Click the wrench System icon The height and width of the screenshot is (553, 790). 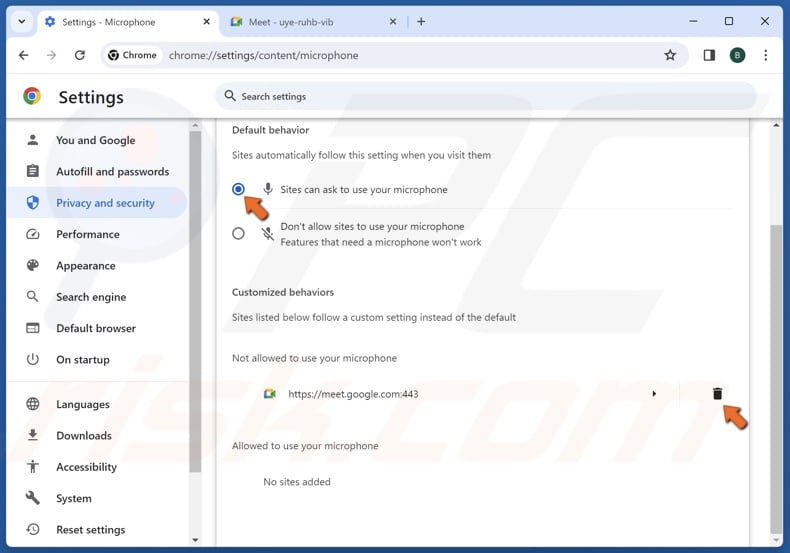point(33,498)
